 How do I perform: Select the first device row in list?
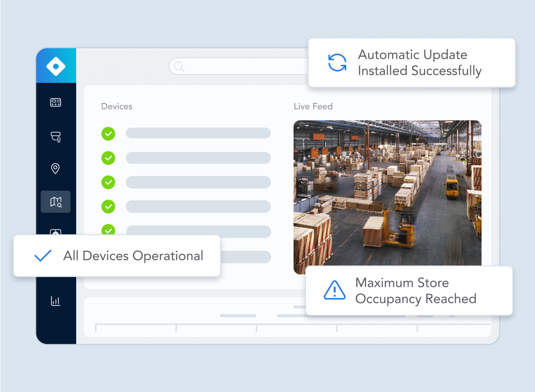coord(198,133)
